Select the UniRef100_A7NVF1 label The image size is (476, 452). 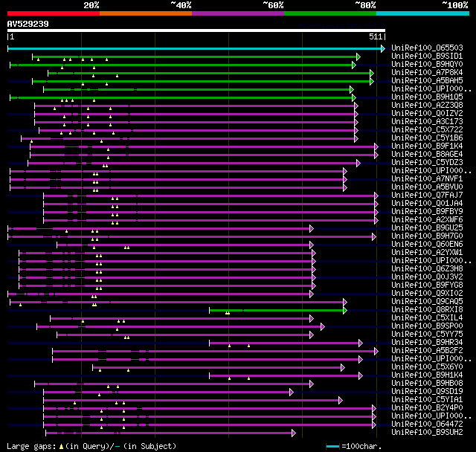(x=427, y=179)
